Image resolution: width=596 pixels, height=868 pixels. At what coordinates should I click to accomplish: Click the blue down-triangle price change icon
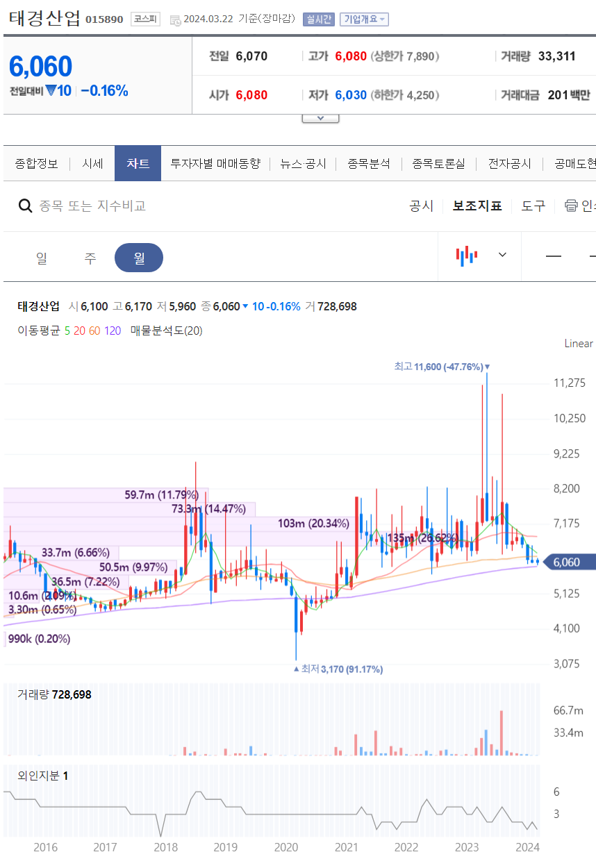tap(50, 90)
